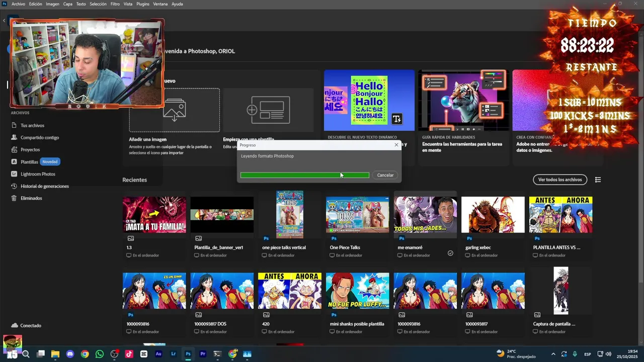Open the Ayuda menu

pos(177,4)
